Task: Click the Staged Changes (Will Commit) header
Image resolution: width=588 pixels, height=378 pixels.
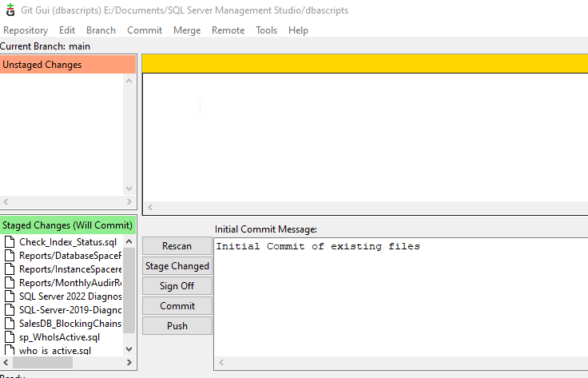Action: click(68, 225)
